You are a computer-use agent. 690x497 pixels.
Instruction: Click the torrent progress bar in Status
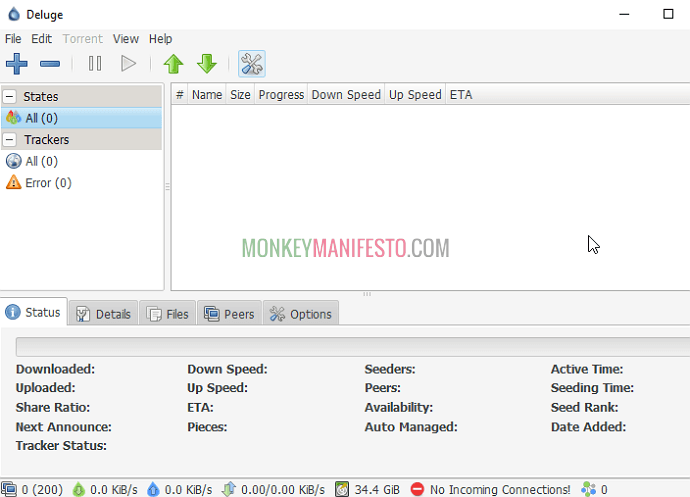click(353, 347)
